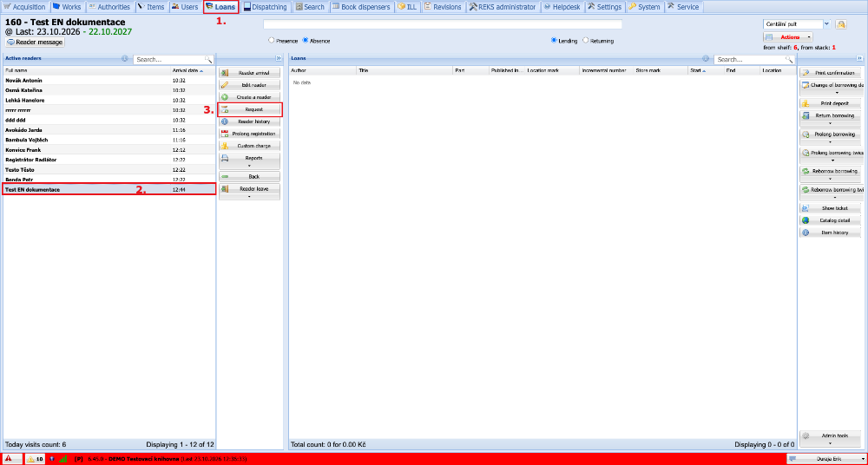The image size is (868, 465).
Task: Click the green signal strength icon
Action: (x=62, y=459)
